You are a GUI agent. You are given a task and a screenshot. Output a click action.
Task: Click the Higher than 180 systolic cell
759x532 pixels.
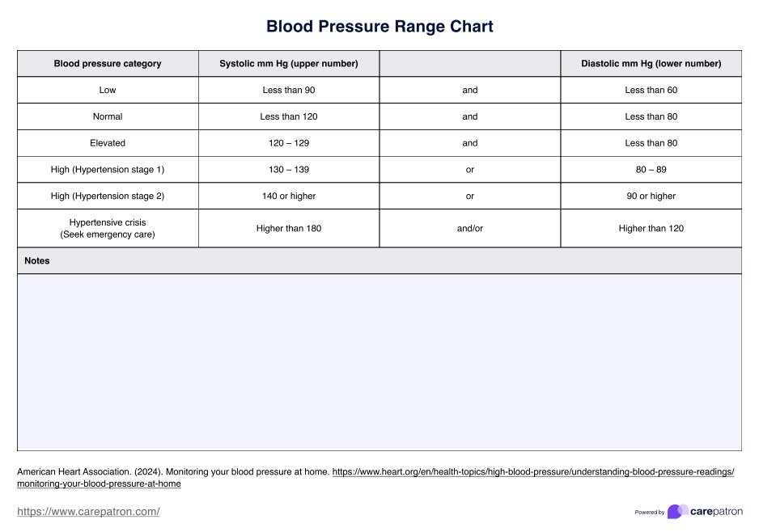point(289,229)
